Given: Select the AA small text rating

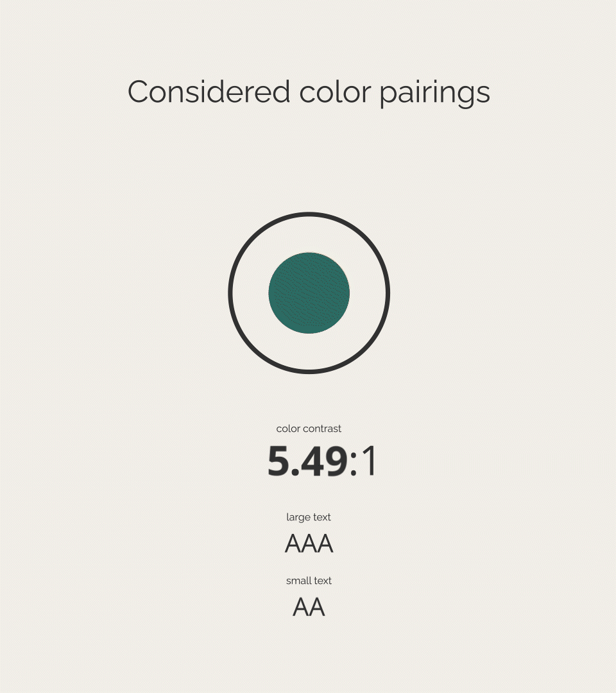Looking at the screenshot, I should (309, 607).
